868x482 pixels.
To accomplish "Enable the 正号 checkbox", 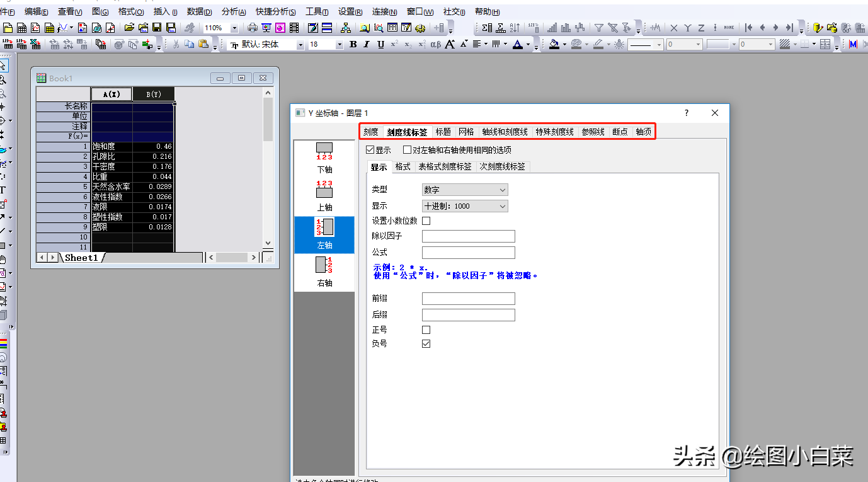I will pyautogui.click(x=426, y=330).
